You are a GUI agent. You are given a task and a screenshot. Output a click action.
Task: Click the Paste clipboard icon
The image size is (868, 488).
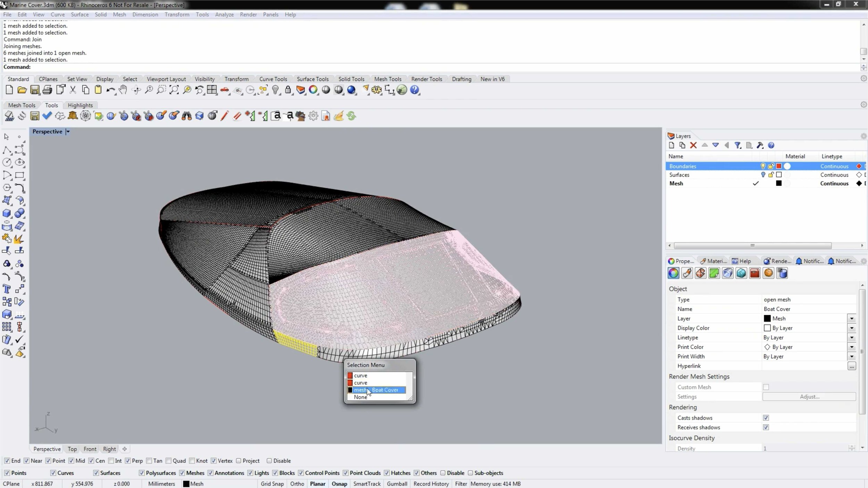(x=98, y=90)
